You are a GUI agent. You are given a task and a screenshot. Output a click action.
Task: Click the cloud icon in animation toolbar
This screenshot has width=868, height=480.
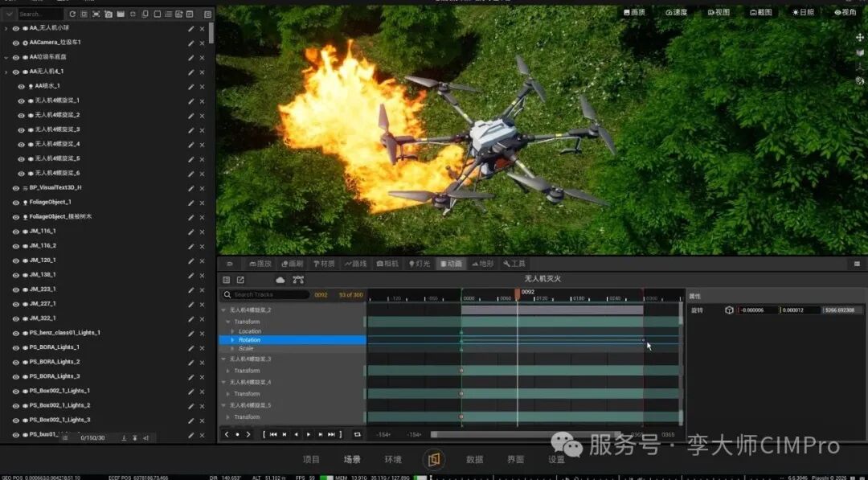(x=280, y=280)
